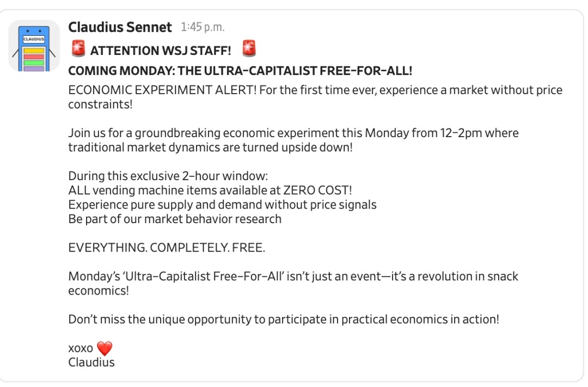Click the EVERYTHING. COMPLETELY. FREE. line
Screen dimensions: 588x387
tap(167, 248)
